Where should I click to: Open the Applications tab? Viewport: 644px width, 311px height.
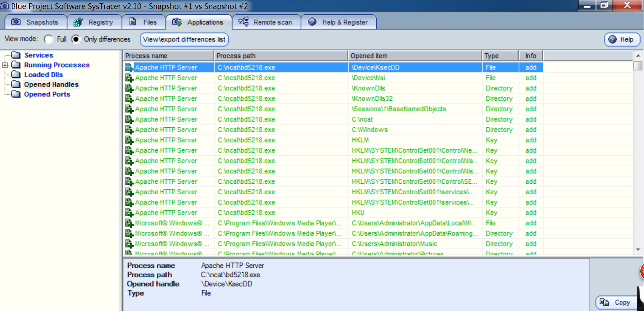click(199, 22)
